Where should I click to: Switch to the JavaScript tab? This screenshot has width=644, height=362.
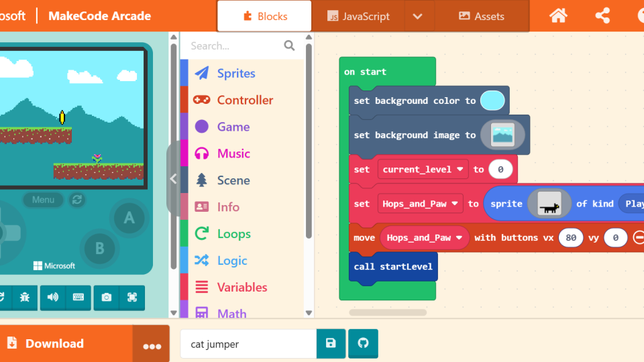click(358, 16)
